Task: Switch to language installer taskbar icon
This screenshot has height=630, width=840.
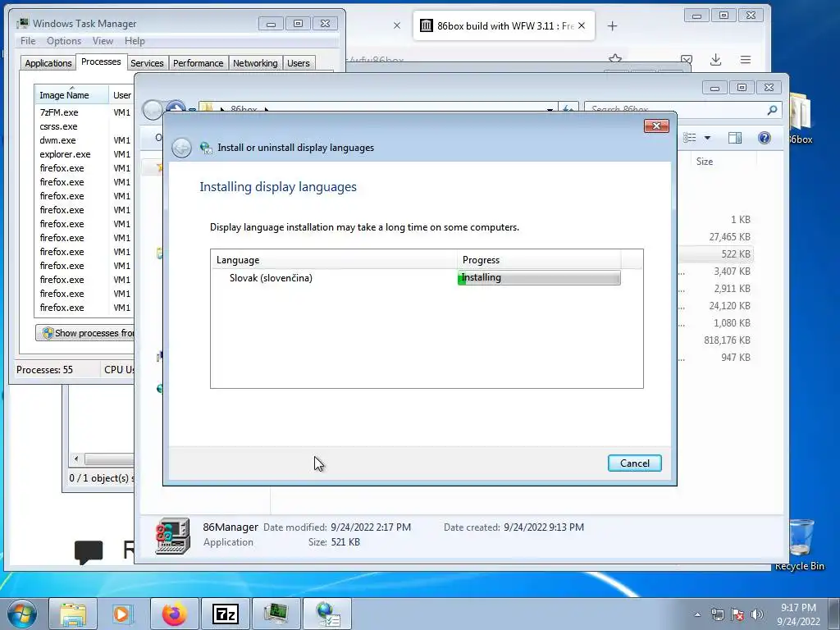Action: click(327, 614)
